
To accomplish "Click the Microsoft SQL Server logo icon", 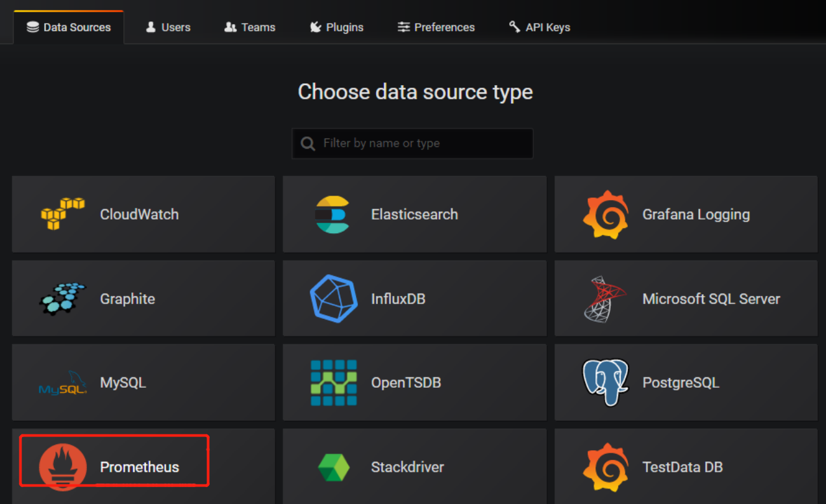I will [605, 299].
